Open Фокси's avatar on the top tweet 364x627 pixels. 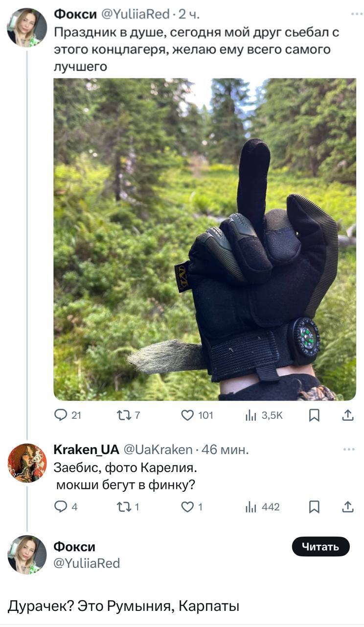coord(27,28)
